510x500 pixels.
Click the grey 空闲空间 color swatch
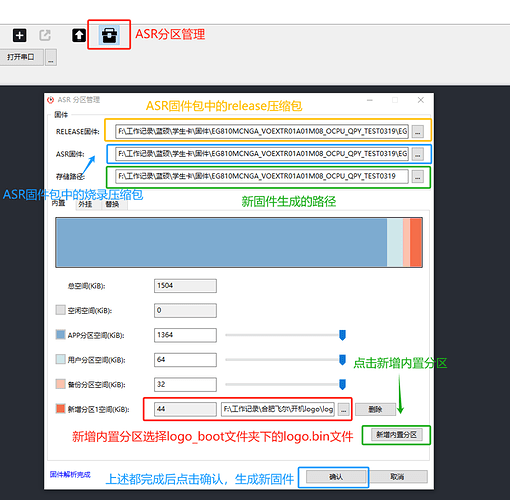click(60, 310)
